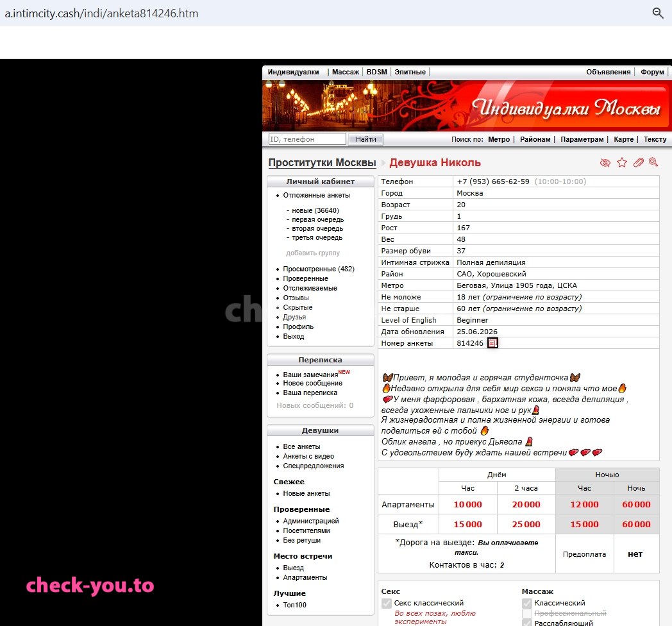
Task: Click the red magnifier search icon
Action: [x=653, y=162]
